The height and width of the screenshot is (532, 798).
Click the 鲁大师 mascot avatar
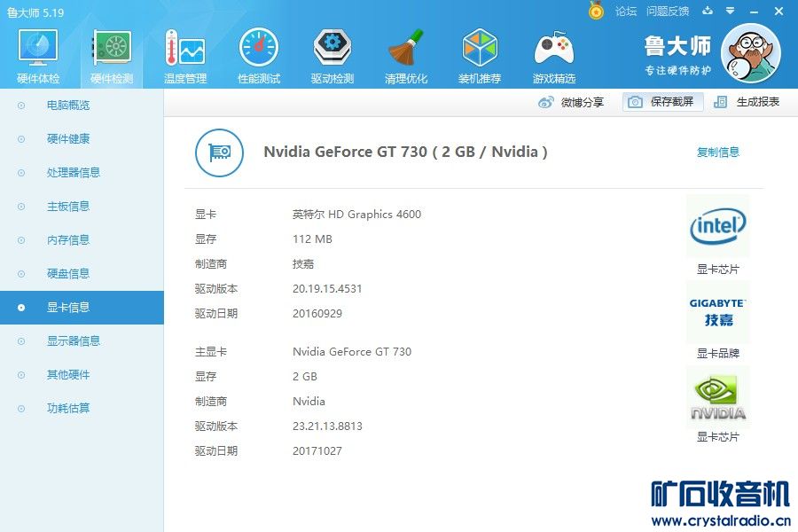pos(750,53)
